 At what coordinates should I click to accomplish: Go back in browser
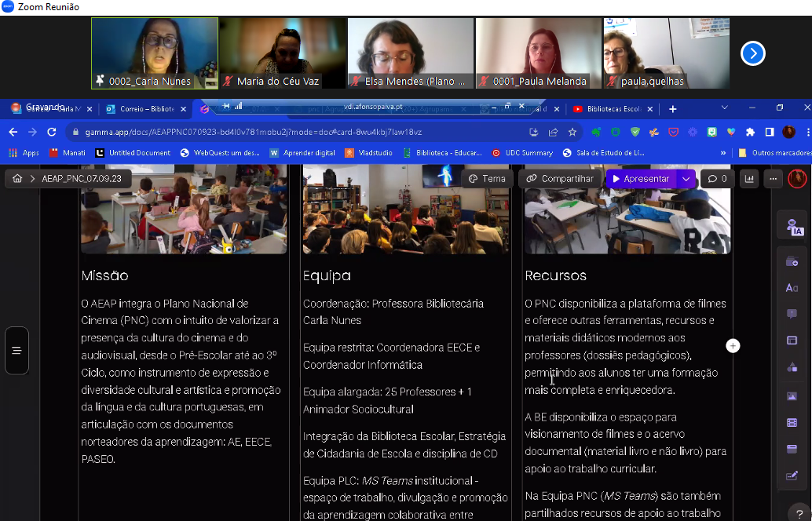pos(13,132)
